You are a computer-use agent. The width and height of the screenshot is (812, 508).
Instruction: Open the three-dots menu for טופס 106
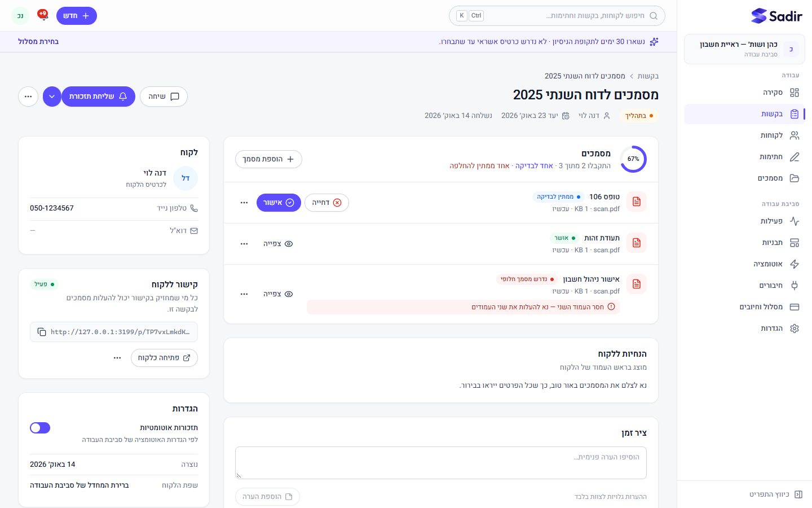point(244,203)
